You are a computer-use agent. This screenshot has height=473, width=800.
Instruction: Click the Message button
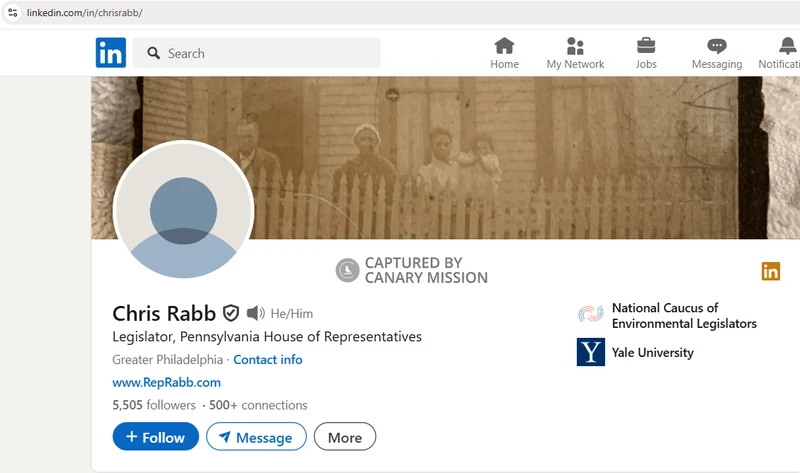255,437
